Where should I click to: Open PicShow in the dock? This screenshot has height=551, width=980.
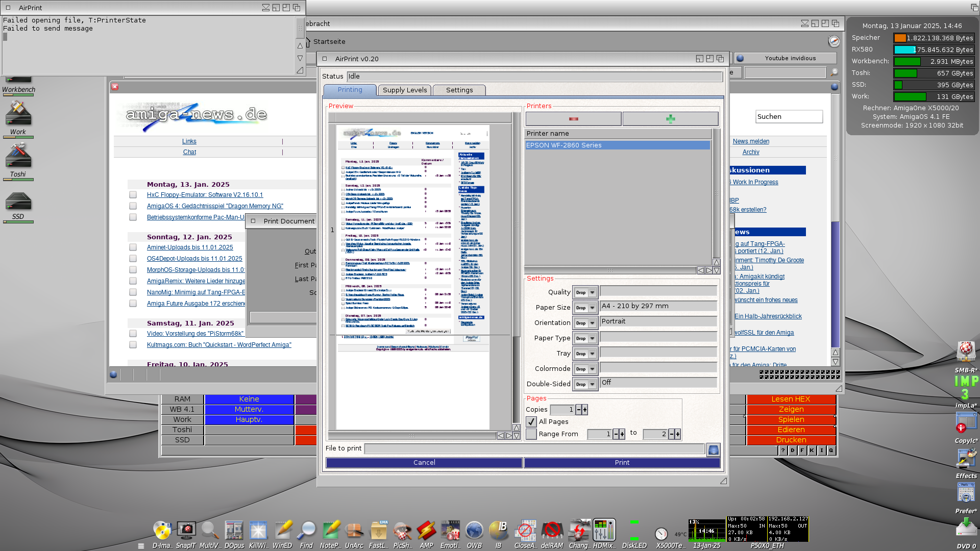pos(402,531)
